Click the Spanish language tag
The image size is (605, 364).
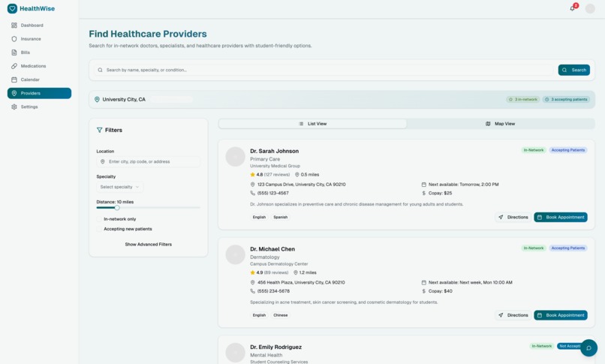(x=281, y=217)
